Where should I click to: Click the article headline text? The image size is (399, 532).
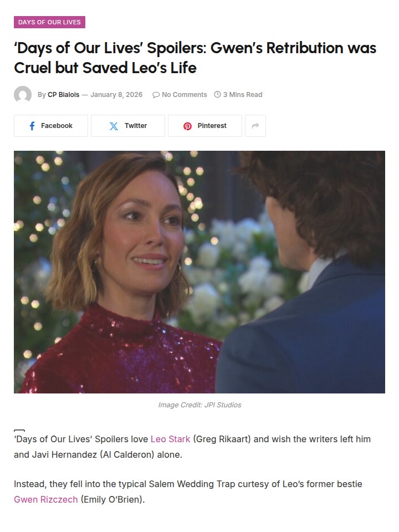tap(195, 58)
